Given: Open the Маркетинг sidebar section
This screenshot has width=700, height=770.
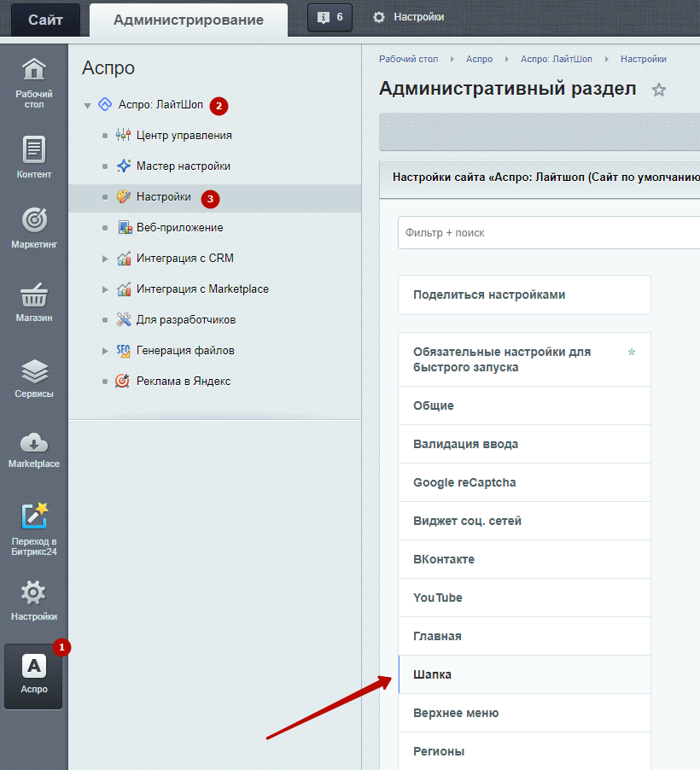Looking at the screenshot, I should tap(34, 227).
